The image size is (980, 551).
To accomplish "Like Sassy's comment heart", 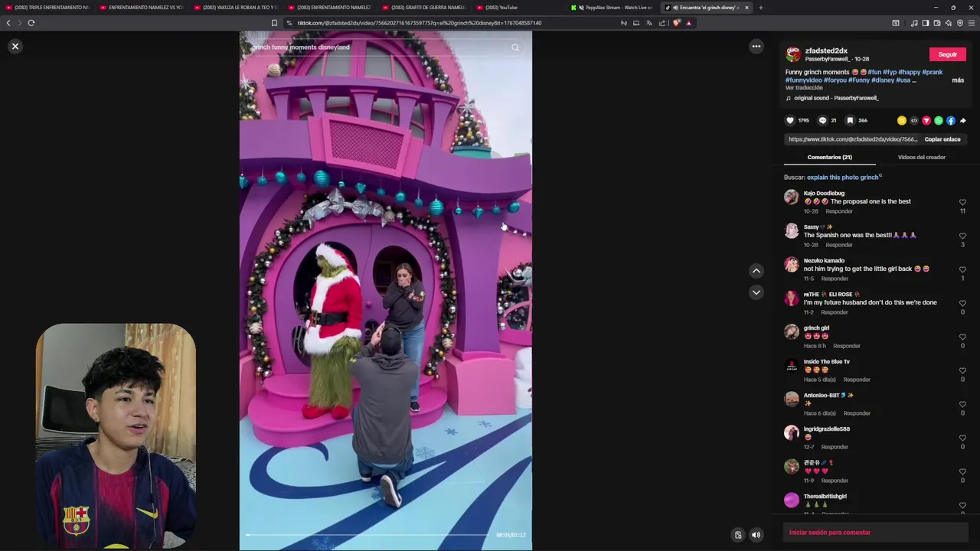I will pyautogui.click(x=962, y=236).
